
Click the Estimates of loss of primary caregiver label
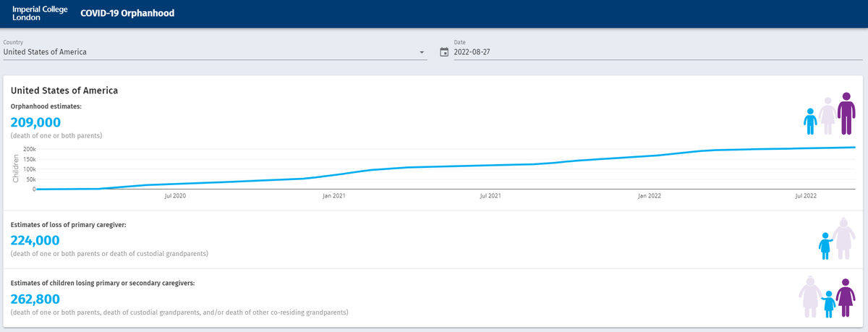[69, 225]
